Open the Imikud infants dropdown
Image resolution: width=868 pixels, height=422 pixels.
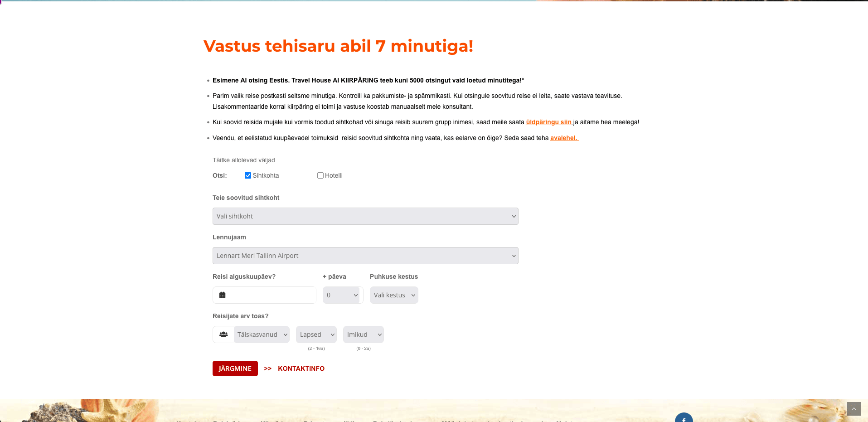[x=364, y=335]
